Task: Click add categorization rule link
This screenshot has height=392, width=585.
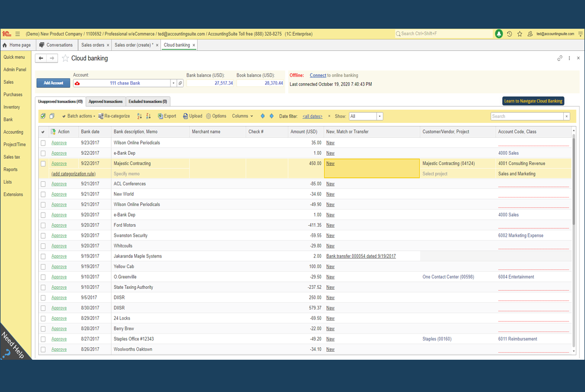Action: [x=74, y=174]
